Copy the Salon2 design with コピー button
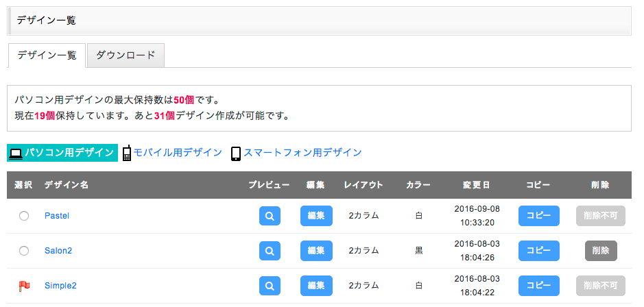 (538, 251)
